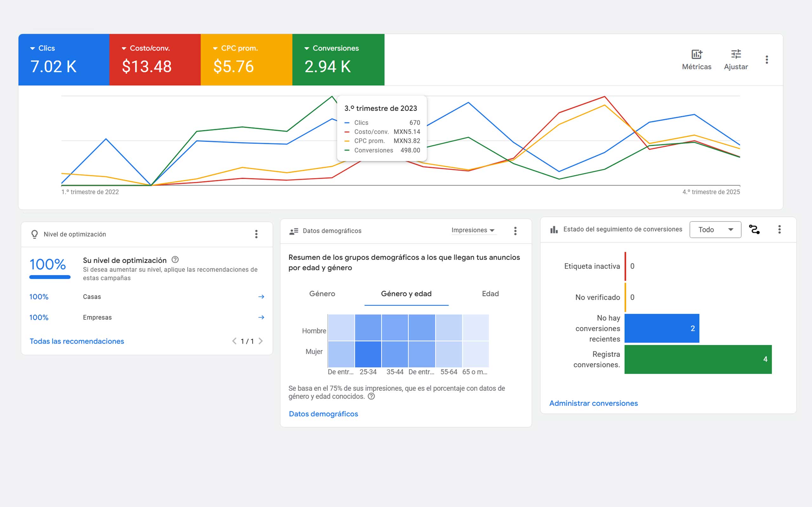The image size is (812, 507).
Task: Click the conversion path icon beside Todo
Action: [x=754, y=230]
